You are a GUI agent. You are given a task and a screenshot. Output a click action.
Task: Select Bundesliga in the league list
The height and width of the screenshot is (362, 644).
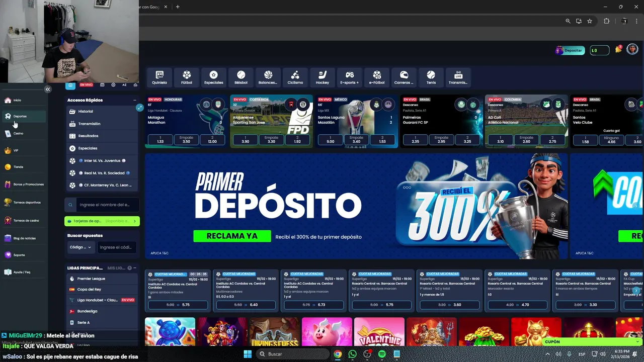102,311
